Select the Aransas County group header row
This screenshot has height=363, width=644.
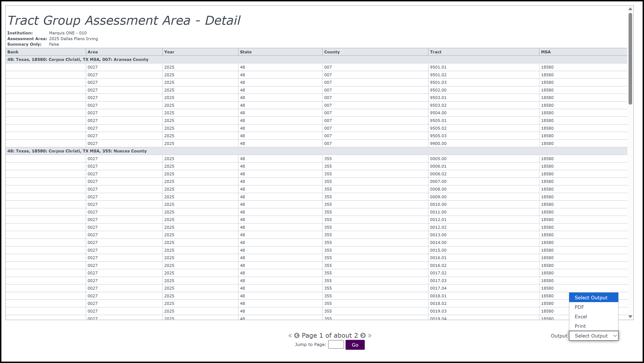pos(78,60)
